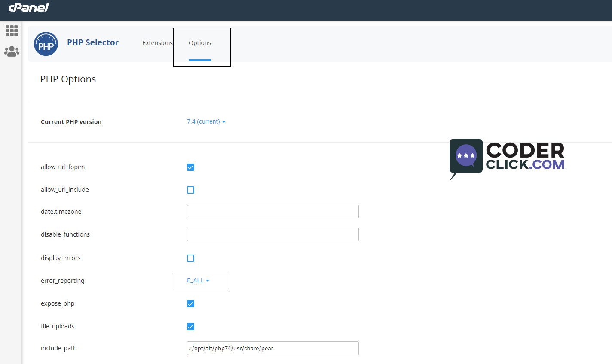The image size is (612, 364).
Task: Click the PHP Selector title
Action: tap(92, 42)
